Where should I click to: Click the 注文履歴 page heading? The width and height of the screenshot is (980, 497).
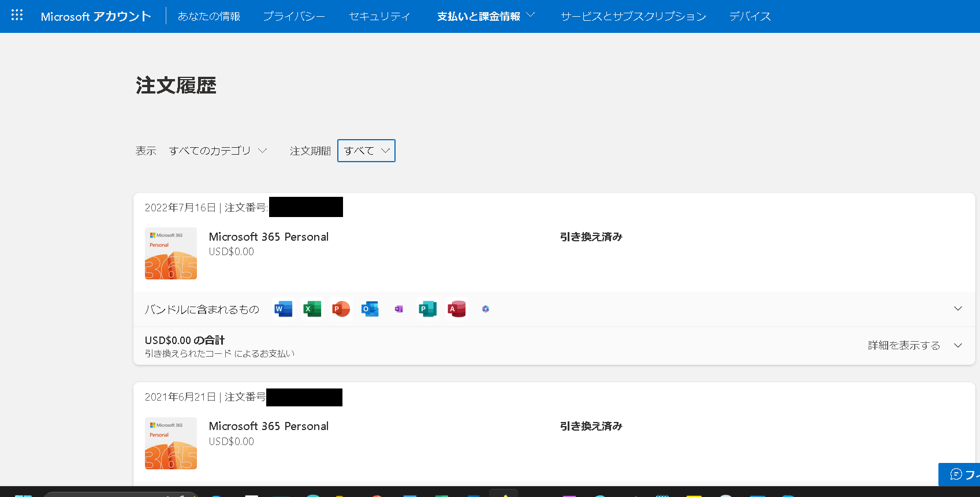tap(176, 85)
